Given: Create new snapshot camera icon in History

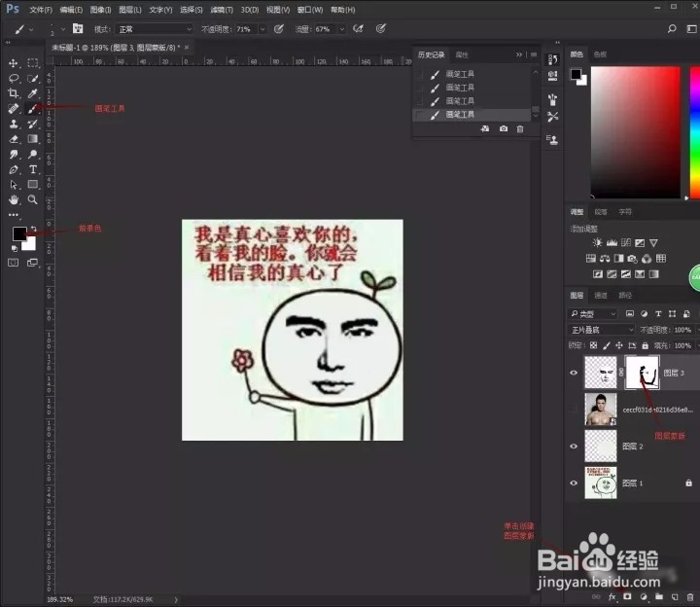Looking at the screenshot, I should (x=504, y=128).
